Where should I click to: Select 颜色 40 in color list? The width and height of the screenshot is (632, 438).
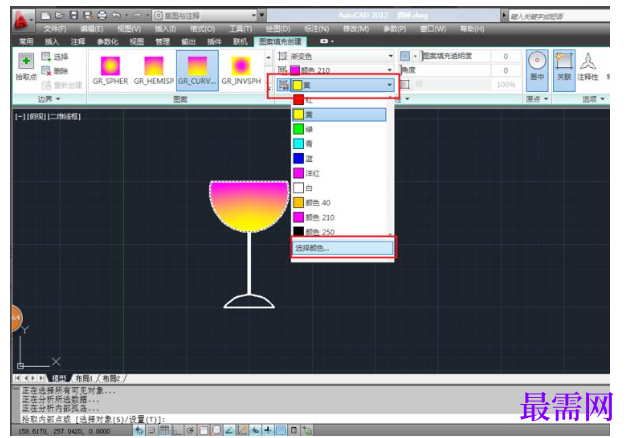pos(339,202)
